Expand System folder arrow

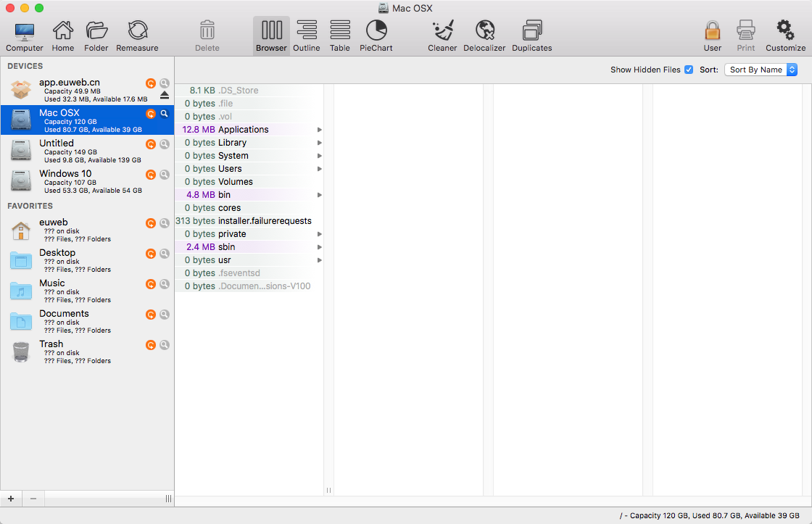pyautogui.click(x=320, y=156)
